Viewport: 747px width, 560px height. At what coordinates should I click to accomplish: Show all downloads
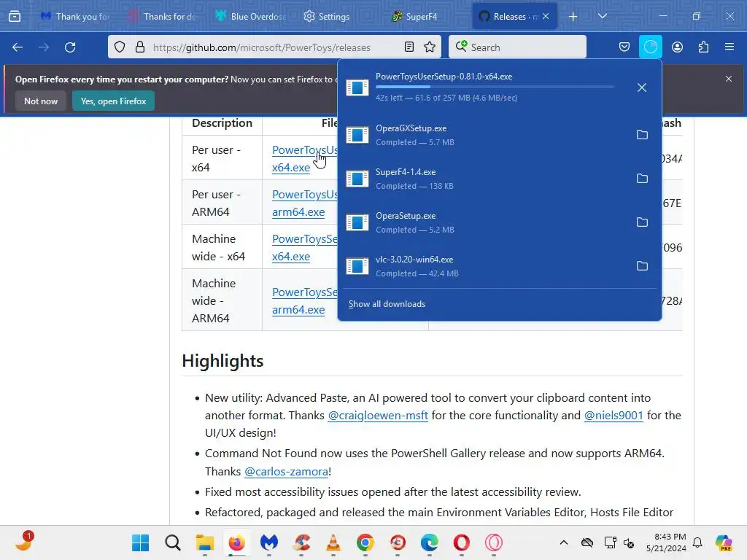(387, 304)
